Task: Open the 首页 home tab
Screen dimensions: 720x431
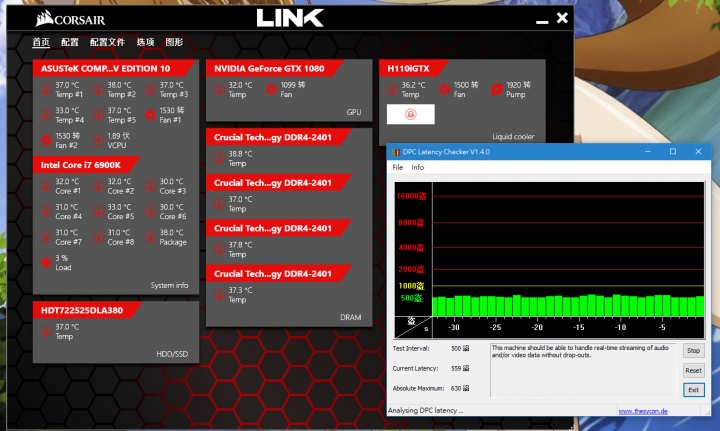Action: (41, 42)
